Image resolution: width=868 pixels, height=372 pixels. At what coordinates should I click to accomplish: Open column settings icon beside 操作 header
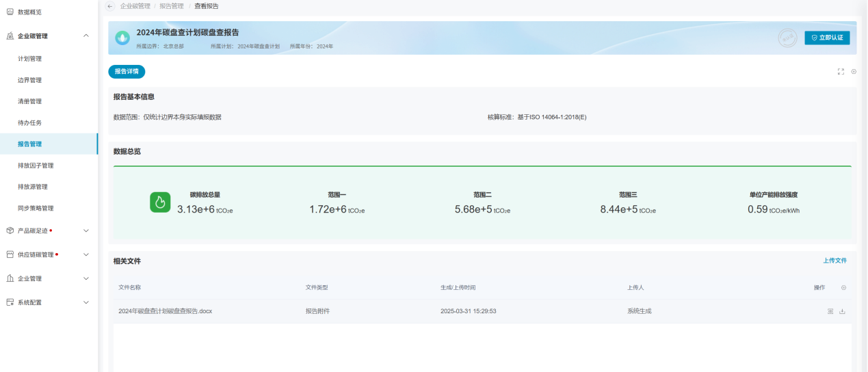point(843,288)
